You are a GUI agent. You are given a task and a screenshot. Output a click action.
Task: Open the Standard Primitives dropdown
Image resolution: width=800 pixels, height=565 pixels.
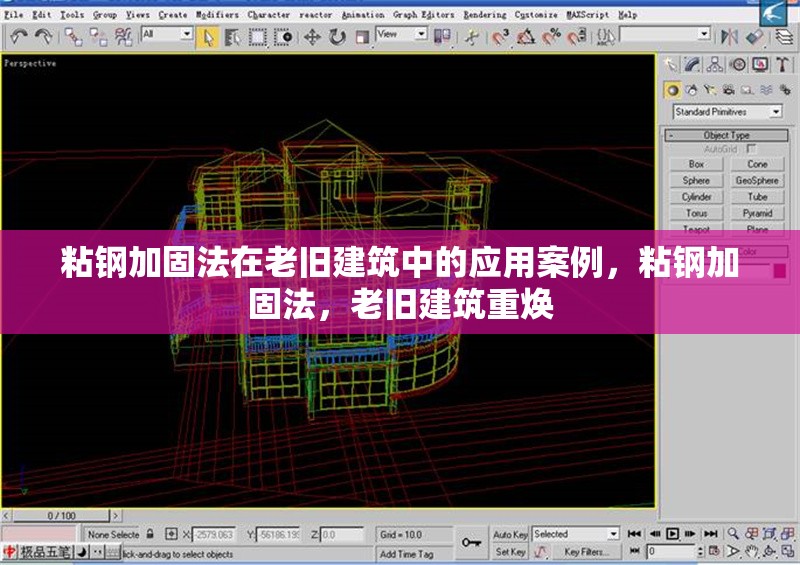[728, 112]
